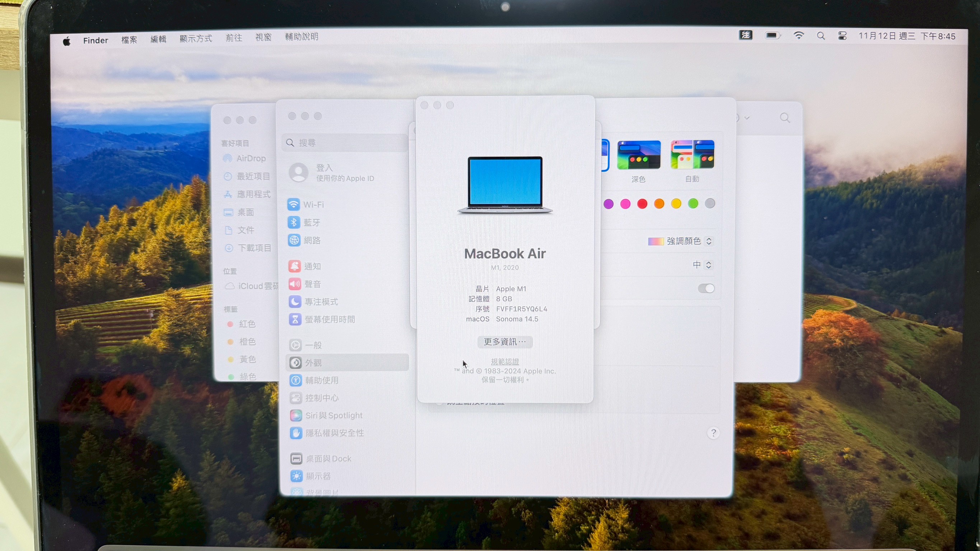Click the 規範認證 link
The height and width of the screenshot is (551, 980).
coord(504,361)
